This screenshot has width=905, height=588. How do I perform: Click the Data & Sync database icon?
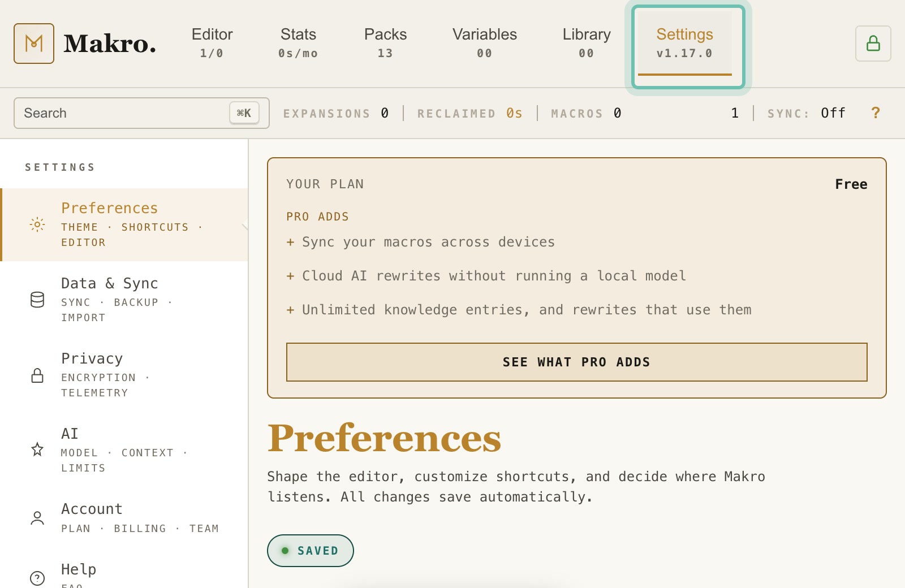pyautogui.click(x=37, y=300)
